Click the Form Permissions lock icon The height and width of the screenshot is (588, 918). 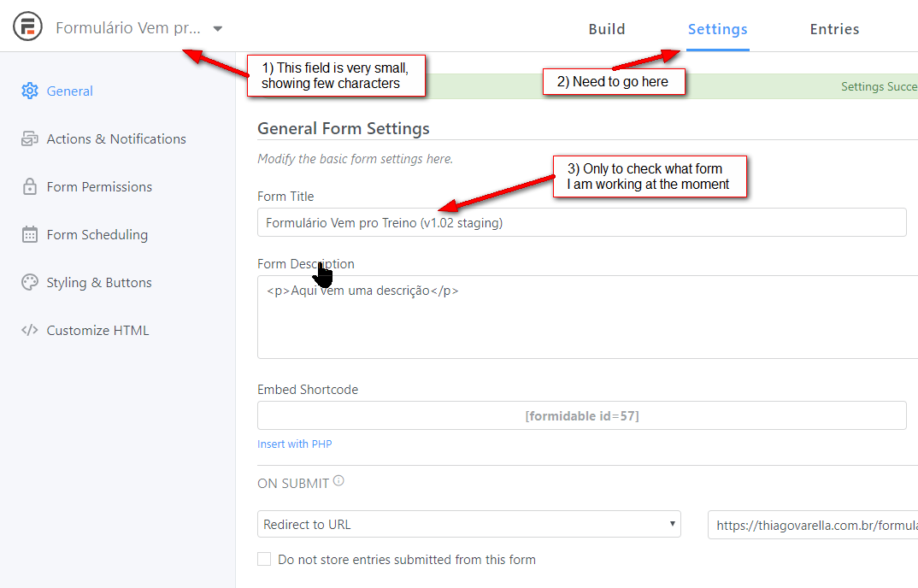[x=30, y=187]
